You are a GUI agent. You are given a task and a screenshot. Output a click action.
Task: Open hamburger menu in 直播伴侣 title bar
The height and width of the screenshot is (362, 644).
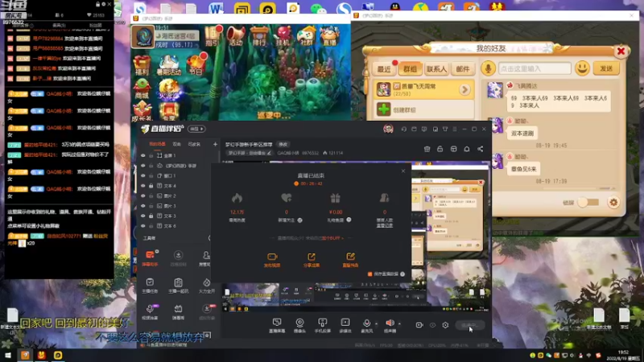tap(455, 129)
